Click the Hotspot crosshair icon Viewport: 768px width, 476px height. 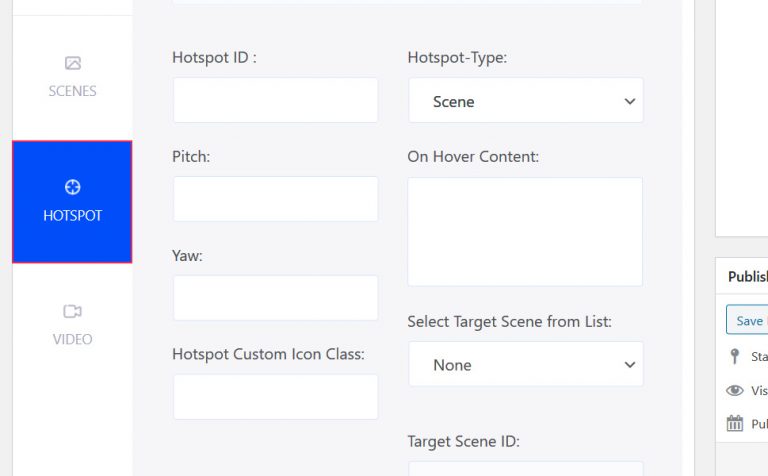tap(72, 187)
